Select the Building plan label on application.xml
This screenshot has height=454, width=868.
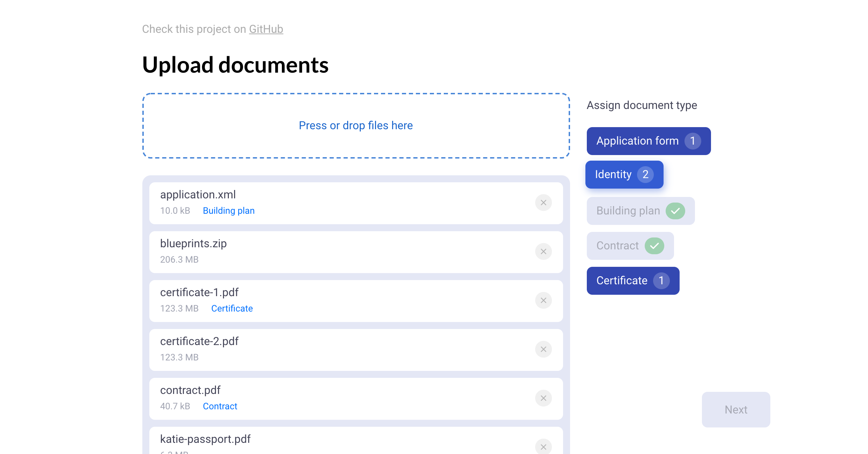(228, 210)
